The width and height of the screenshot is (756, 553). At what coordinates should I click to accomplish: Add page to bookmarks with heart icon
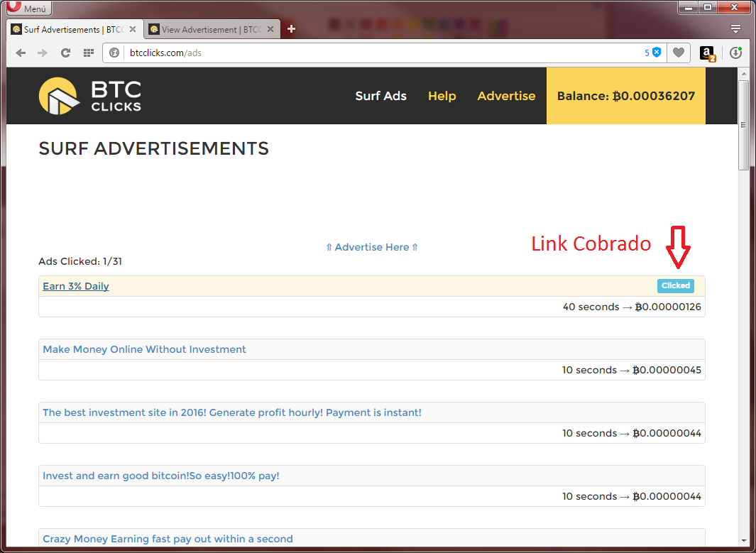pyautogui.click(x=679, y=53)
